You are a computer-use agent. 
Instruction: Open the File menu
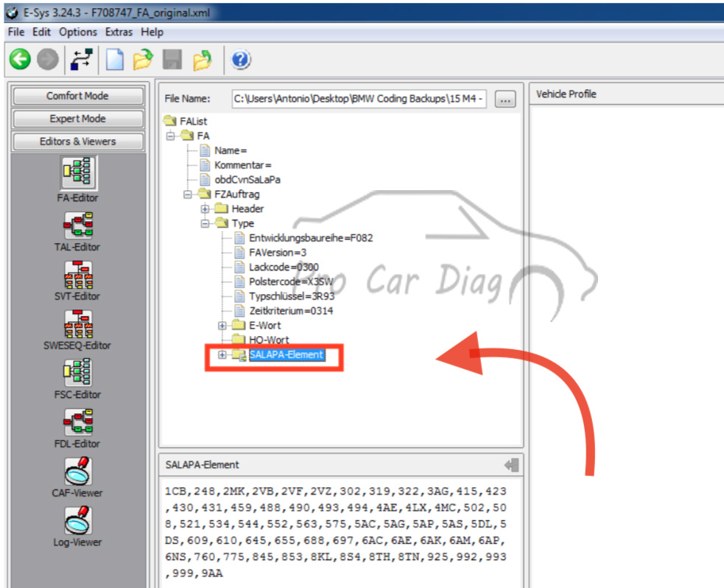[15, 32]
